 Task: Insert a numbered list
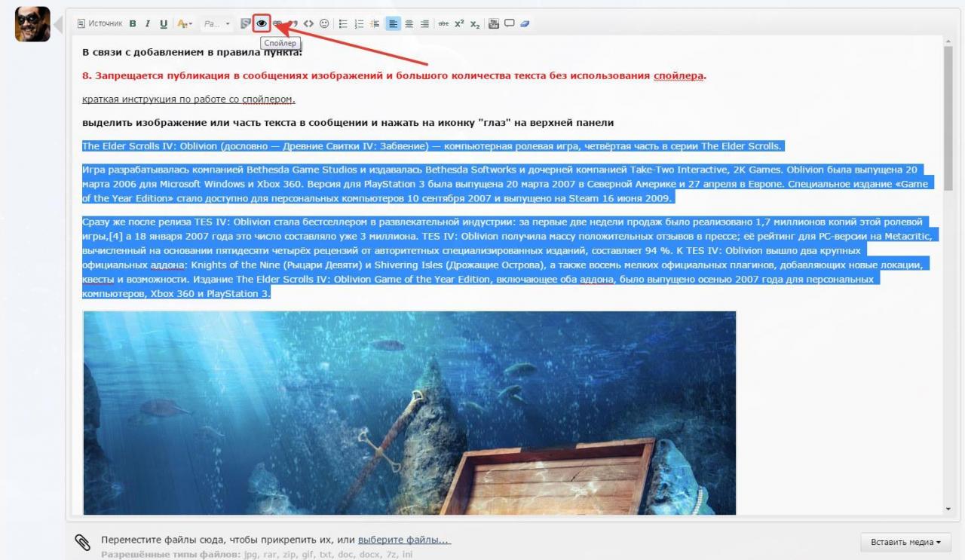pos(359,23)
